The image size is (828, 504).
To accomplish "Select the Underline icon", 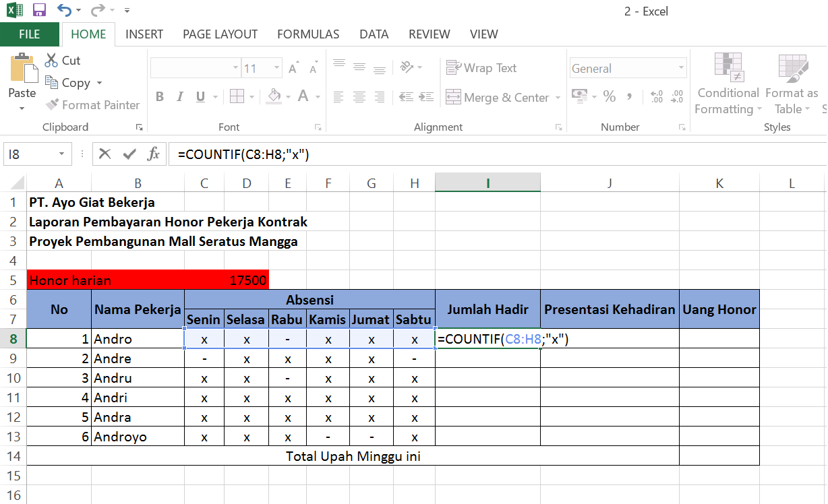I will [200, 96].
